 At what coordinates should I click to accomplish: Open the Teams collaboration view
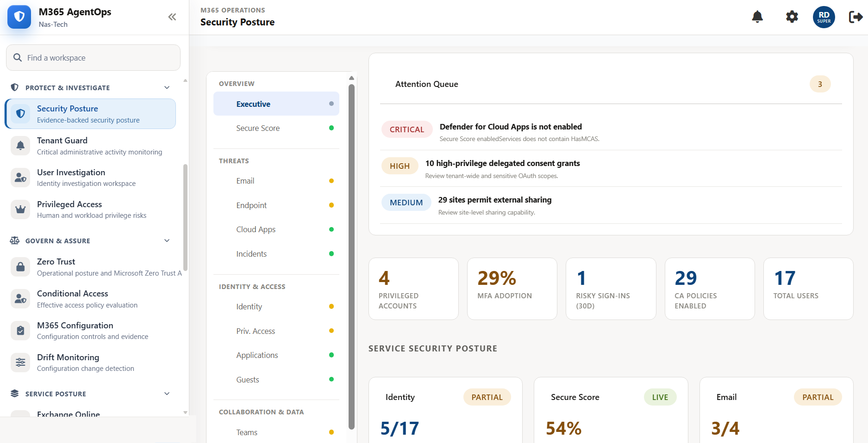click(276, 432)
